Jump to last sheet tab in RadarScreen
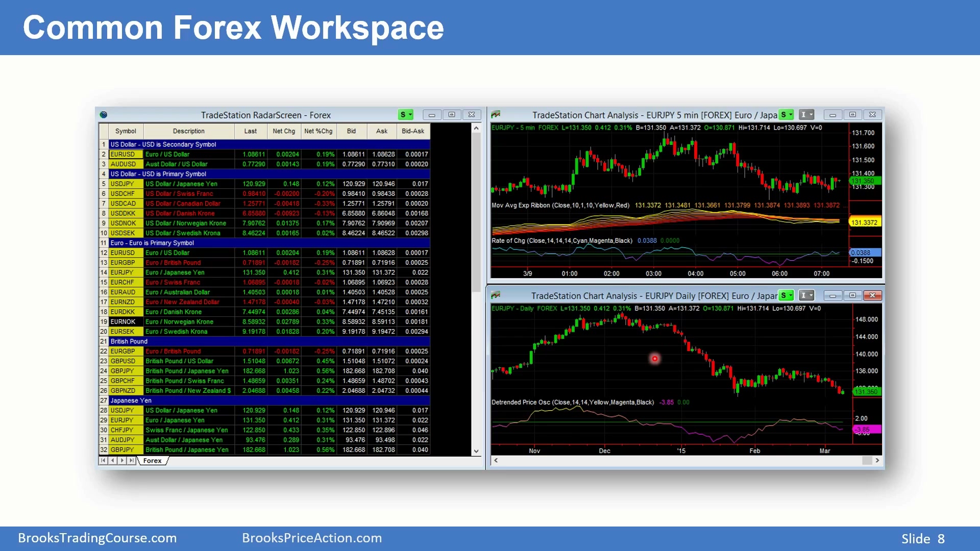 tap(132, 461)
